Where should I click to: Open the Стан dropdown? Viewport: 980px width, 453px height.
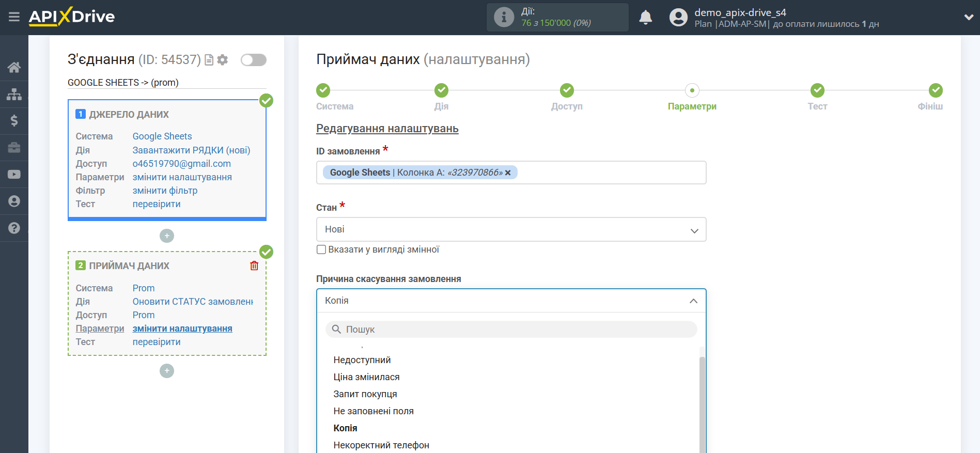click(x=511, y=229)
